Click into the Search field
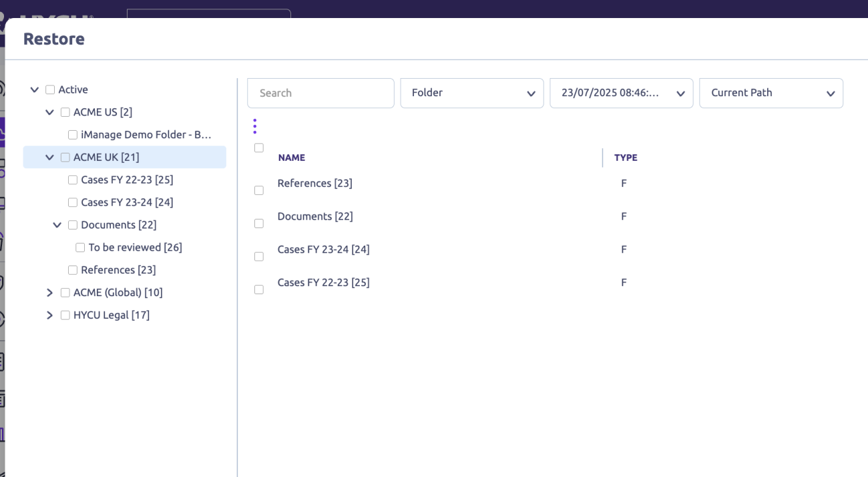This screenshot has width=868, height=477. (320, 93)
